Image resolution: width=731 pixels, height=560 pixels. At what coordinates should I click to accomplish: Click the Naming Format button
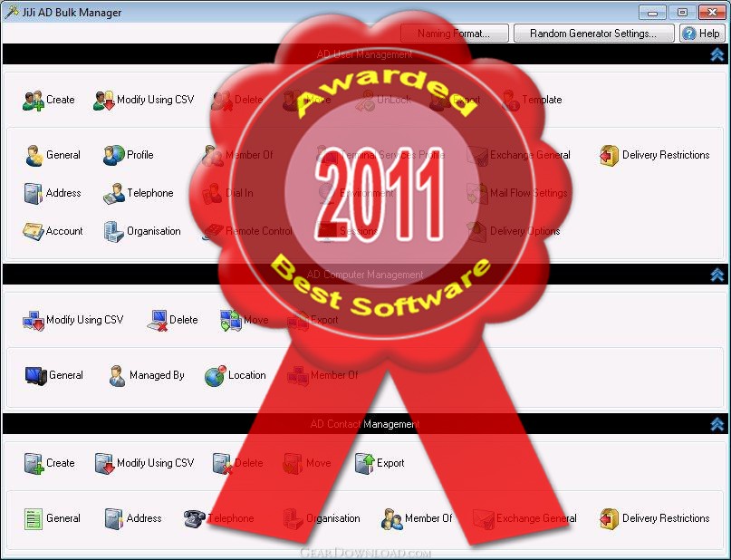454,34
